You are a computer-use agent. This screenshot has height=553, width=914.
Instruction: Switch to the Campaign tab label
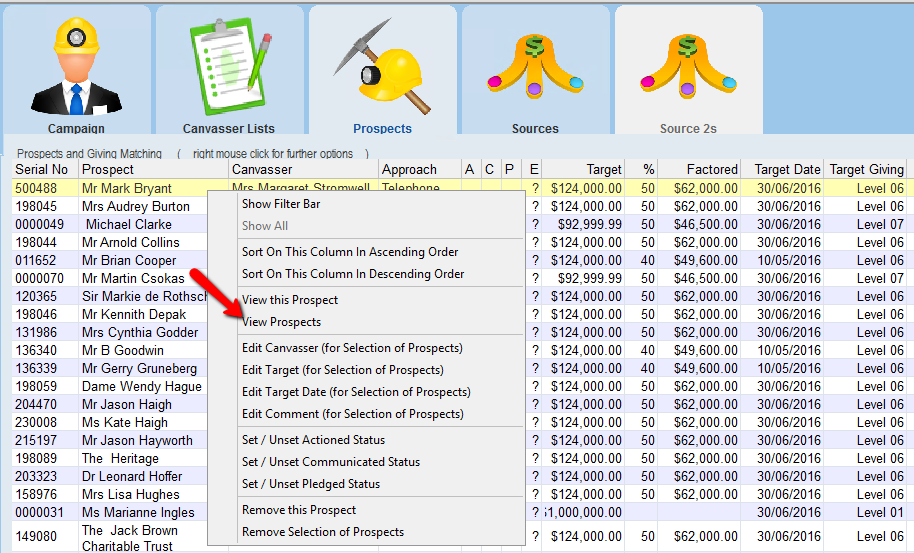76,128
